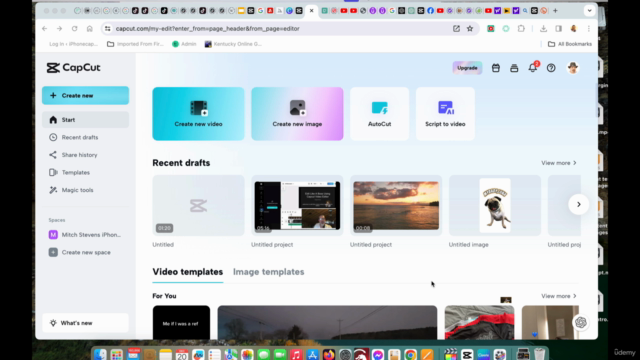Toggle the browser side panel icon
Viewport: 640px width, 360px height.
(x=558, y=29)
